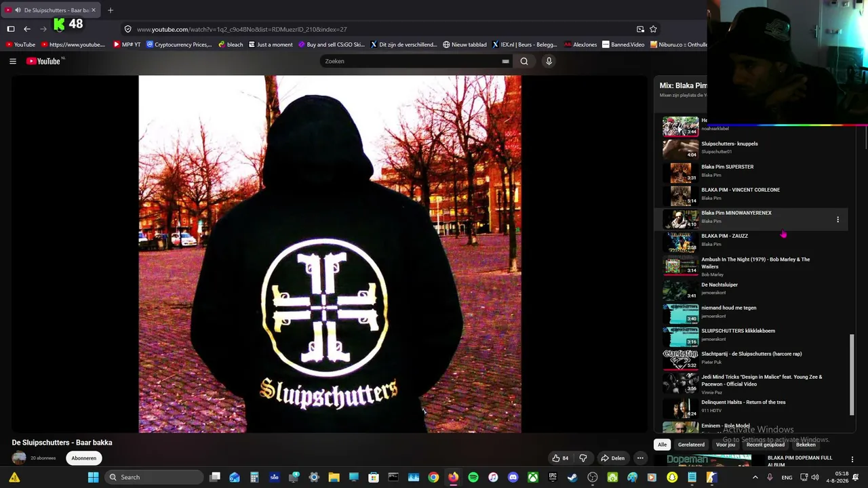The height and width of the screenshot is (488, 868).
Task: Open the Windows Start menu
Action: (93, 477)
